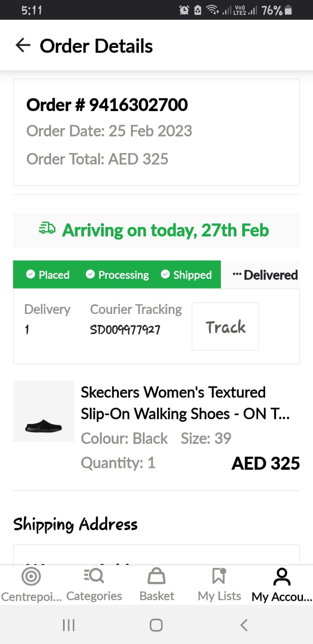Select the Delivered order status step
313x644 pixels.
tap(265, 275)
